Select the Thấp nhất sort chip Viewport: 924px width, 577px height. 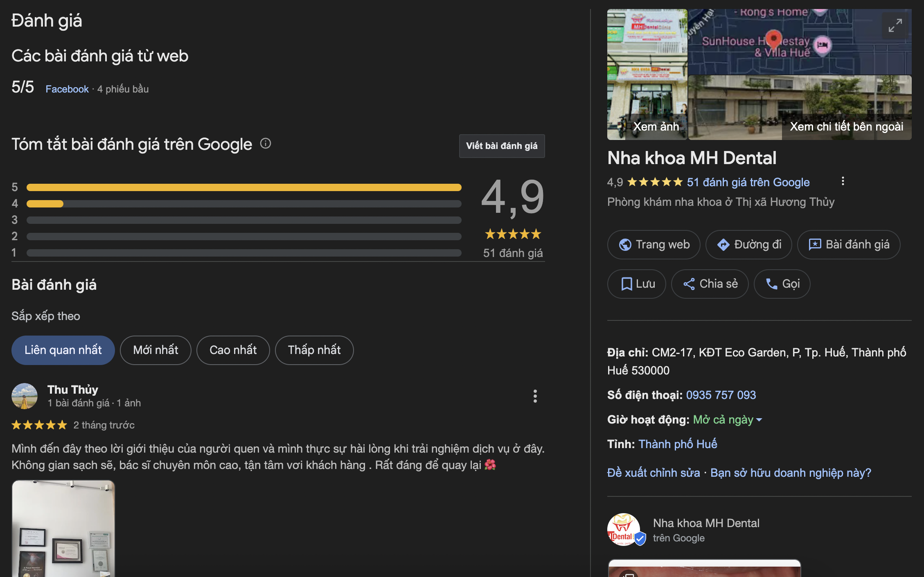click(x=314, y=350)
